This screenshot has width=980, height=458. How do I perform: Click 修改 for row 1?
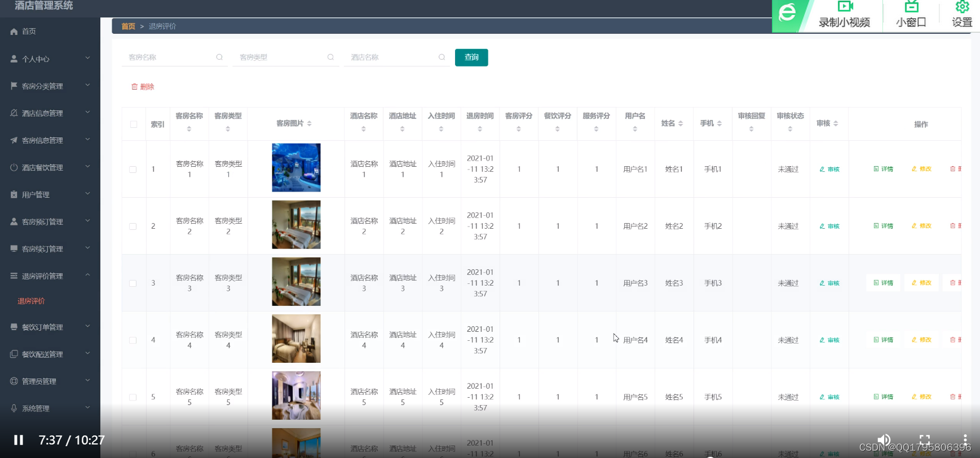pyautogui.click(x=921, y=169)
